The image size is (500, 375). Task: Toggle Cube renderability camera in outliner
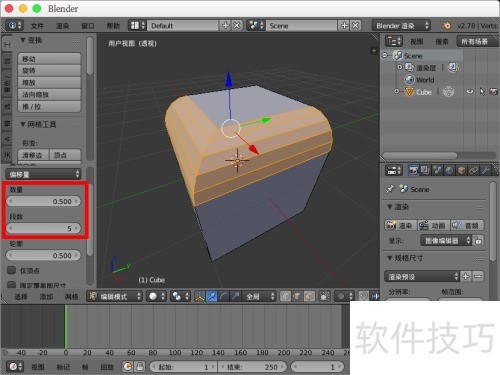(494, 91)
